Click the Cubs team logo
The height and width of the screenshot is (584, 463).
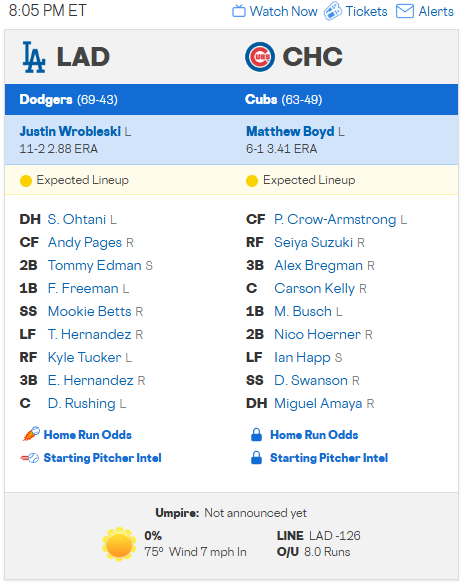tap(260, 57)
